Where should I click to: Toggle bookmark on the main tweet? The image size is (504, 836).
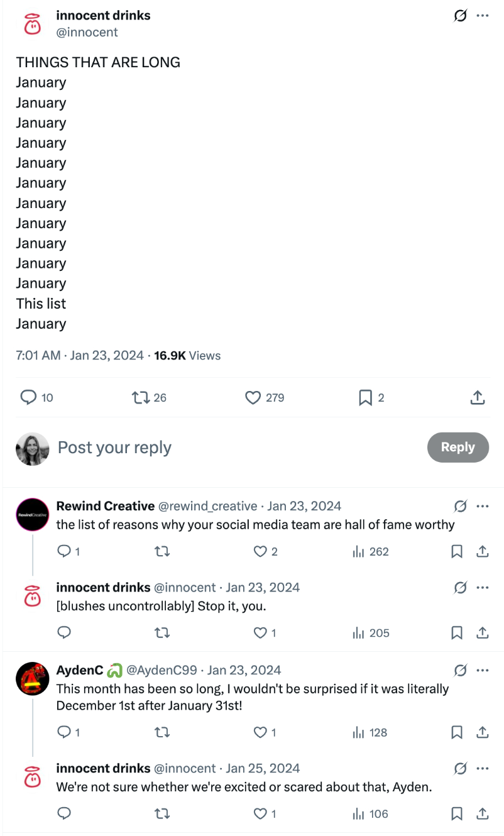tap(364, 397)
